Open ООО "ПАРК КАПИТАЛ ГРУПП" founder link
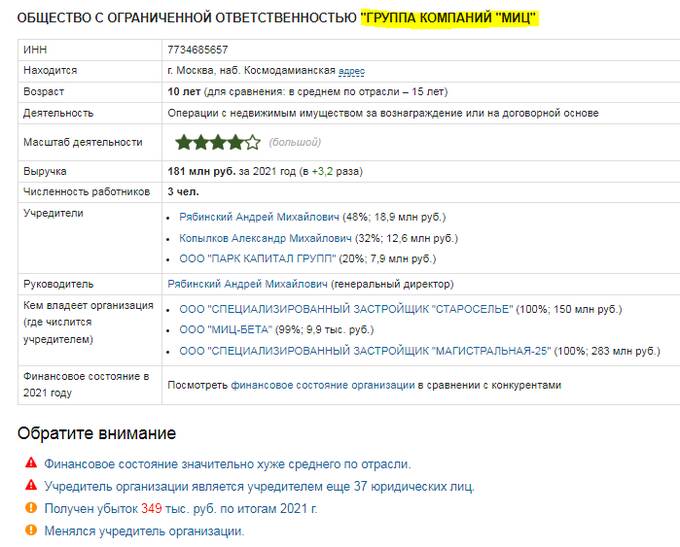680x547 pixels. 258,259
